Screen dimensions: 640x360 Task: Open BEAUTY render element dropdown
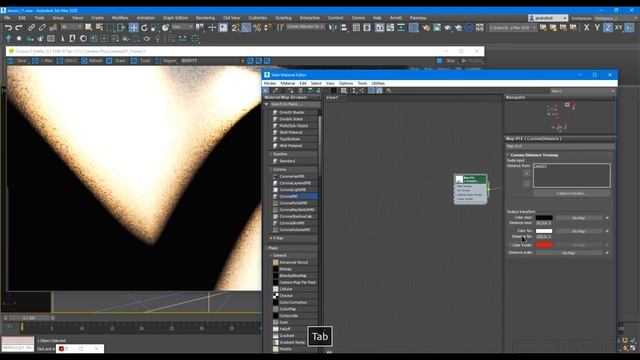(x=212, y=60)
